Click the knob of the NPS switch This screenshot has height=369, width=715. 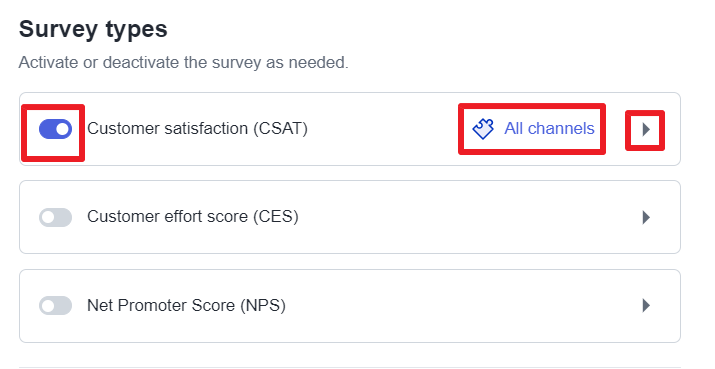[x=47, y=306]
